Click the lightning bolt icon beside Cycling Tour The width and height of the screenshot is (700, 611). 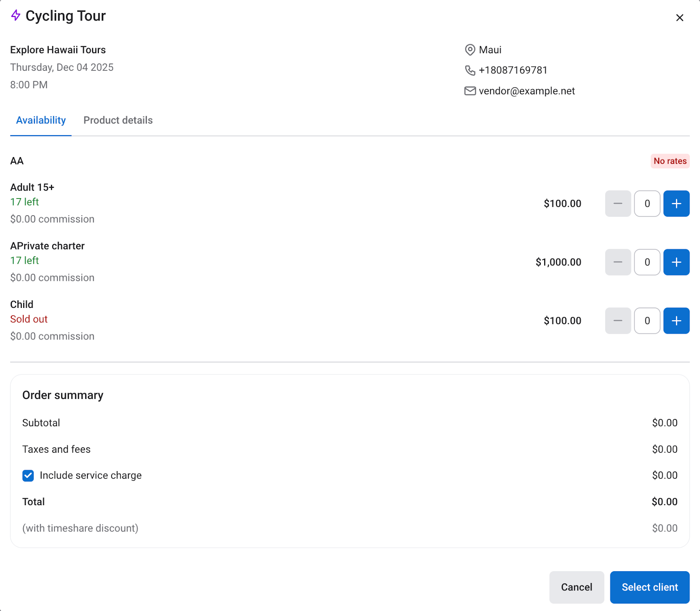click(16, 16)
